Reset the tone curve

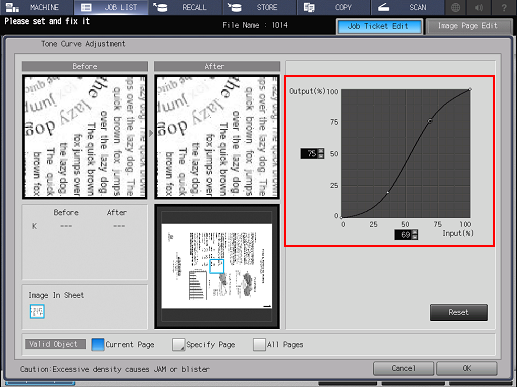pyautogui.click(x=459, y=312)
